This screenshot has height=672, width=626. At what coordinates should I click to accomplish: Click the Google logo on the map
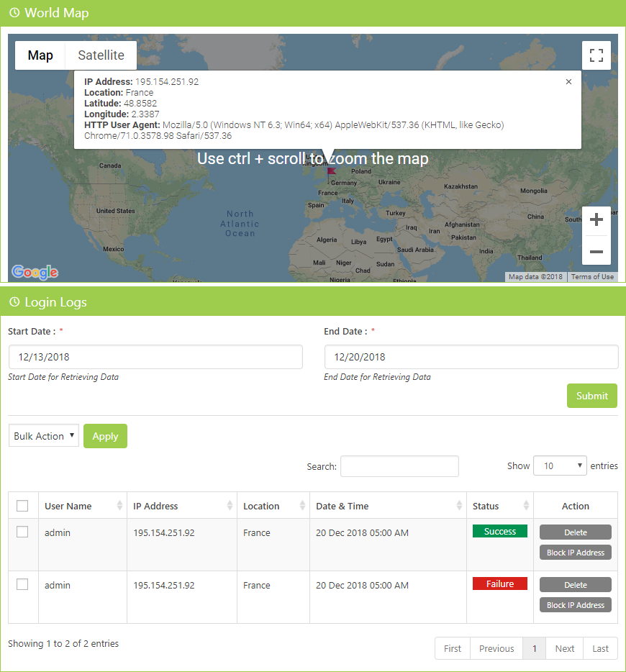click(x=35, y=272)
